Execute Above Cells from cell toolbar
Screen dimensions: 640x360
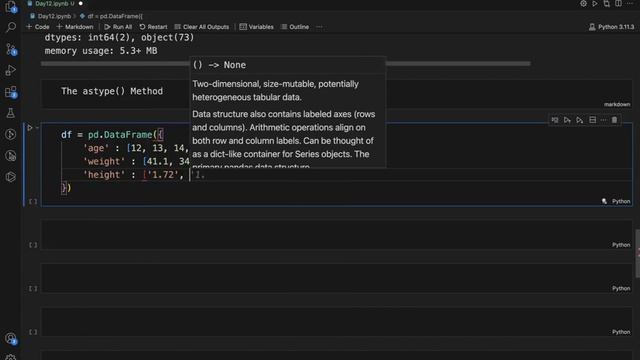567,120
